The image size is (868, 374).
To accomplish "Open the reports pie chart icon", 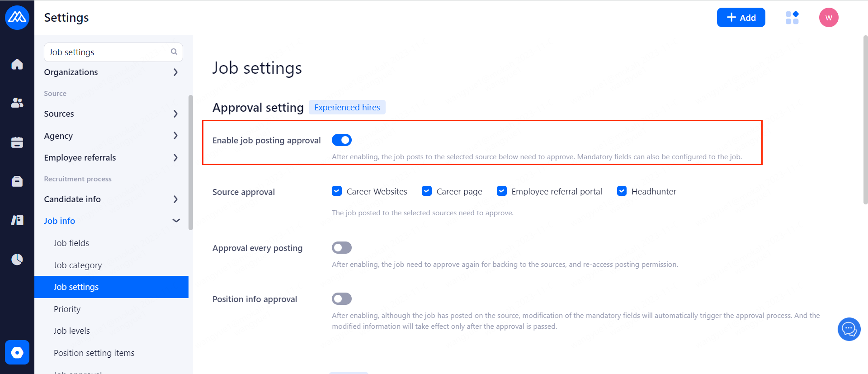I will [x=17, y=259].
